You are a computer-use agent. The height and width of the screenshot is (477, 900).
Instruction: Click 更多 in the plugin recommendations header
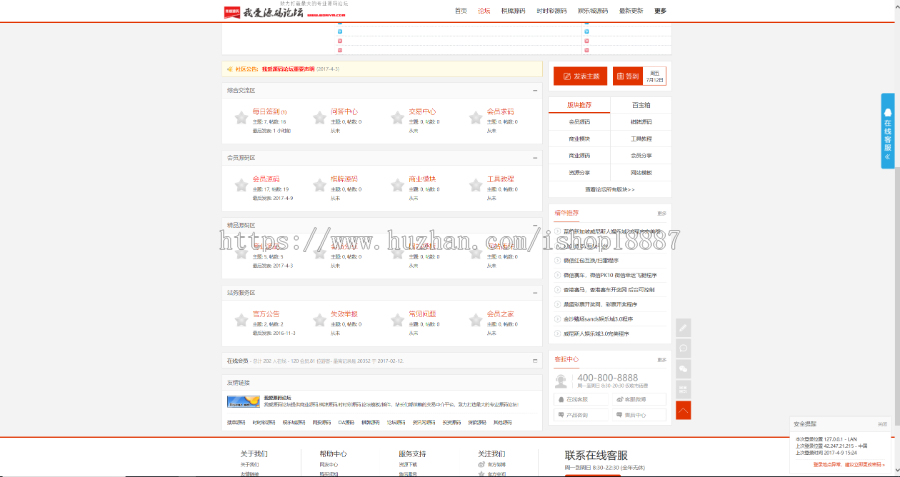[662, 213]
